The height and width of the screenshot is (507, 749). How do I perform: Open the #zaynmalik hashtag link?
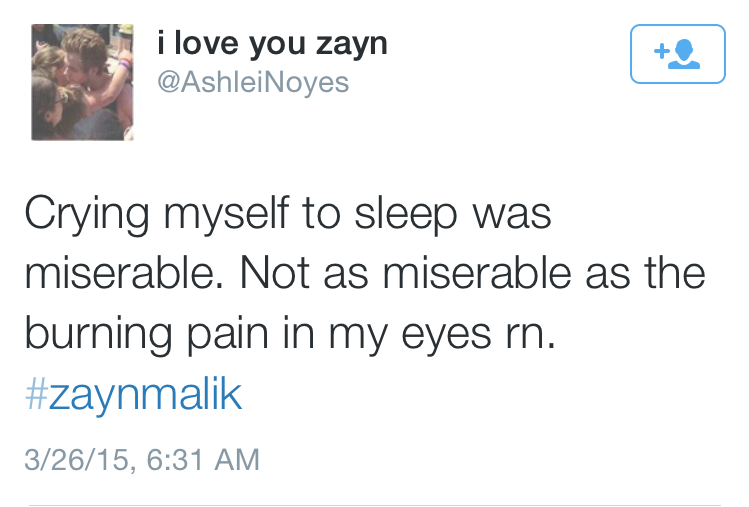pos(133,395)
